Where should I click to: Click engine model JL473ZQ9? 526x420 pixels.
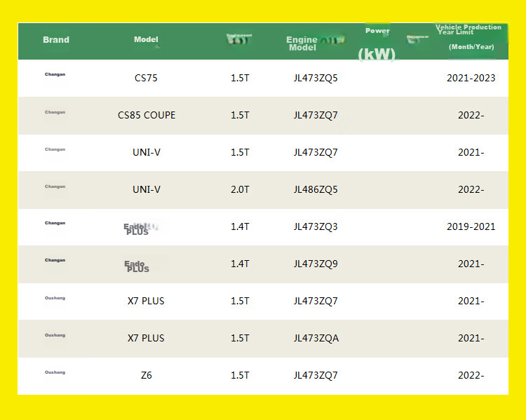(316, 264)
